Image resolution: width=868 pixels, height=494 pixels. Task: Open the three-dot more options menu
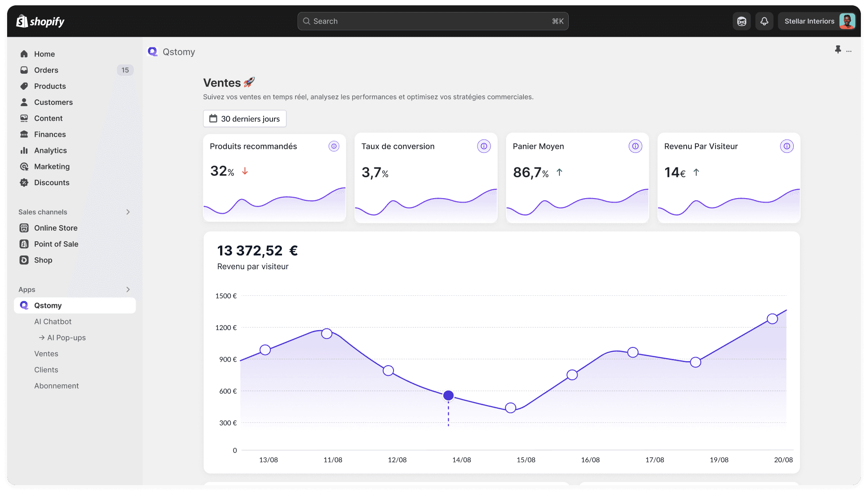849,51
